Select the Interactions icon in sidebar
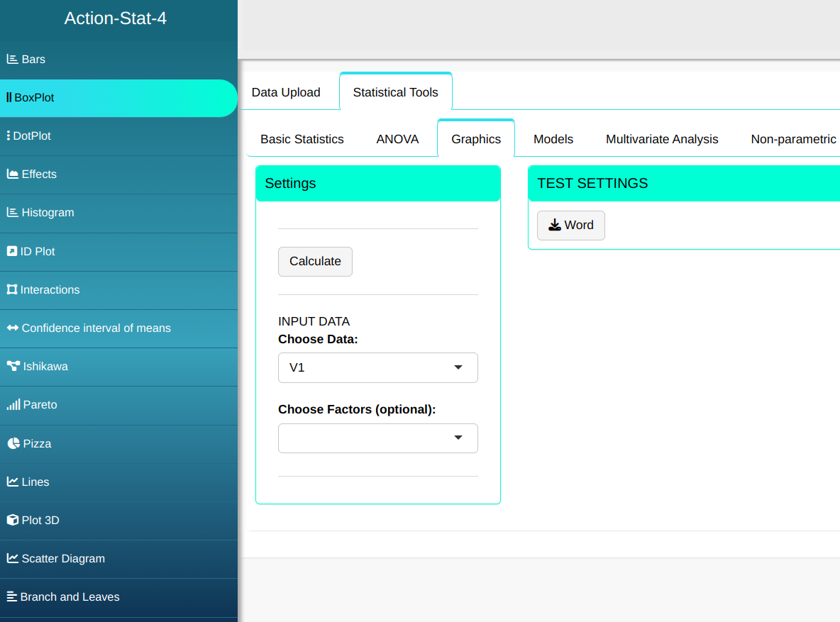The height and width of the screenshot is (622, 840). [x=12, y=290]
